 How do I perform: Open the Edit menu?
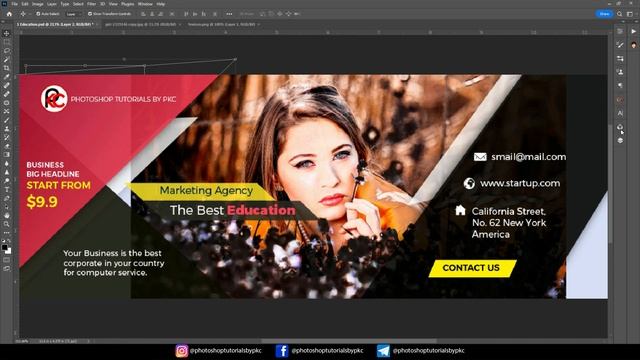[x=25, y=4]
